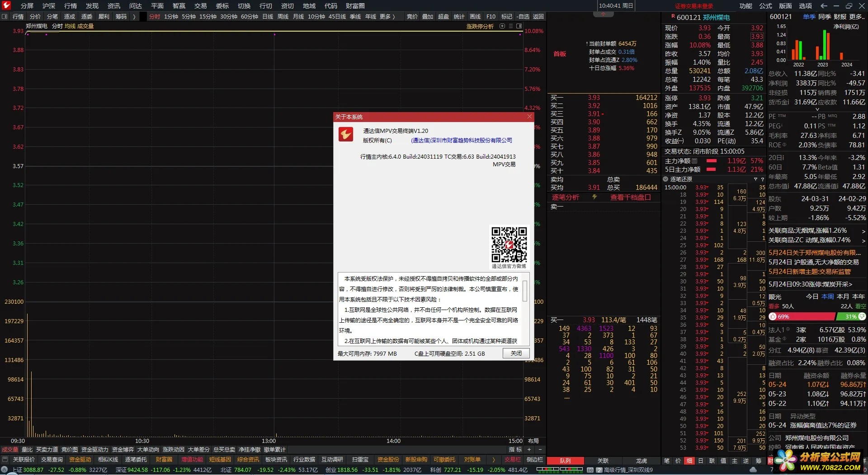The image size is (868, 475).
Task: Click plus icon beside 指标
Action: click(x=529, y=450)
